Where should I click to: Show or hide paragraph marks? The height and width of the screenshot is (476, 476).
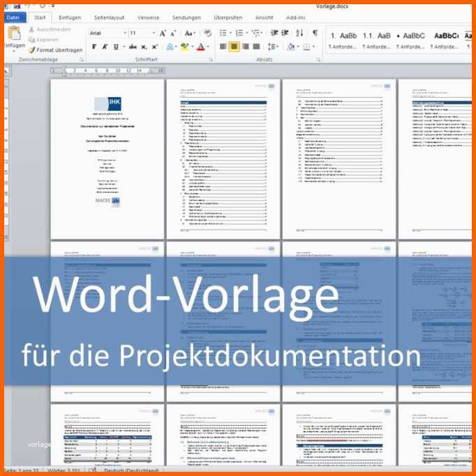pyautogui.click(x=315, y=33)
